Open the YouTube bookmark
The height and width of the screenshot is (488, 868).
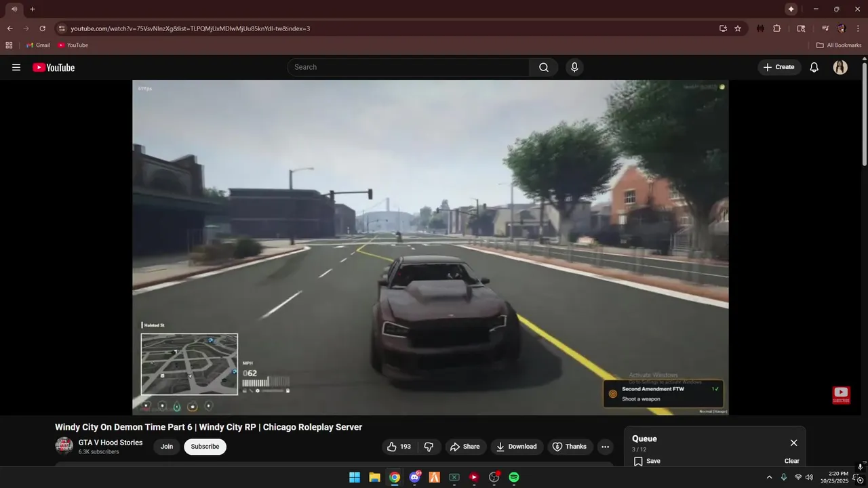coord(73,45)
